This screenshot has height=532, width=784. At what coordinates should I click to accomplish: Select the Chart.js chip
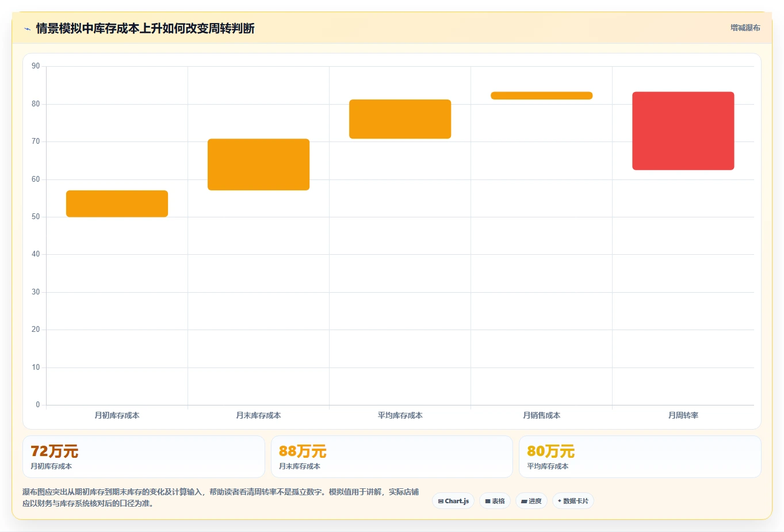click(x=453, y=501)
